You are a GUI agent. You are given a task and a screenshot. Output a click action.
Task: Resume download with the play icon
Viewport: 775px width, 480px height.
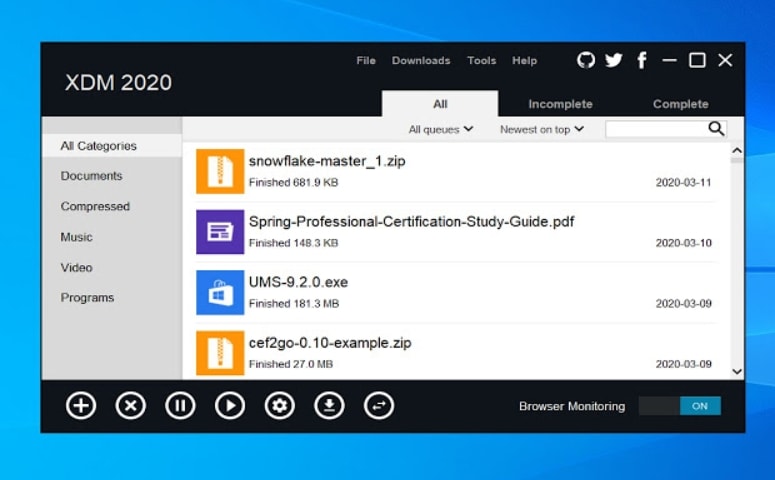[230, 406]
